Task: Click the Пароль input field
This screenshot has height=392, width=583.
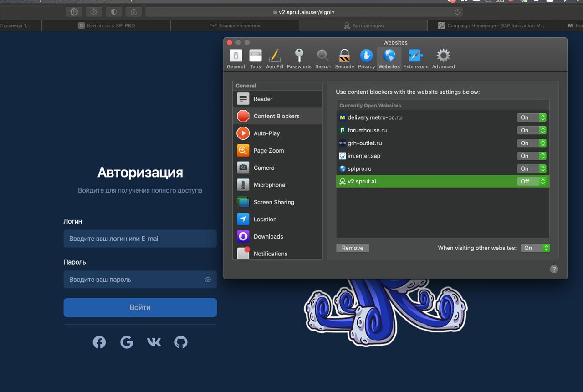Action: [x=140, y=280]
